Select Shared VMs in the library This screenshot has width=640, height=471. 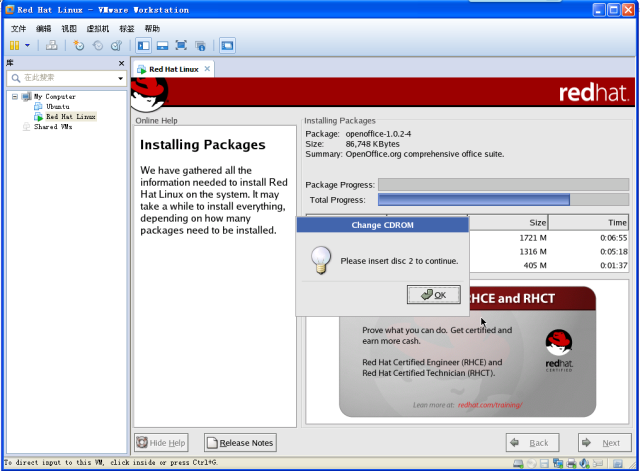(x=53, y=127)
